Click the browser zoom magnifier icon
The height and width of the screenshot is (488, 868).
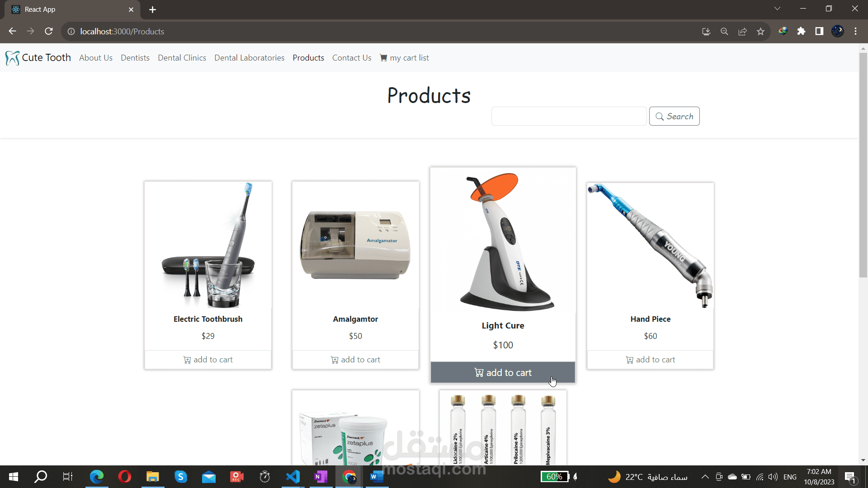pos(724,32)
